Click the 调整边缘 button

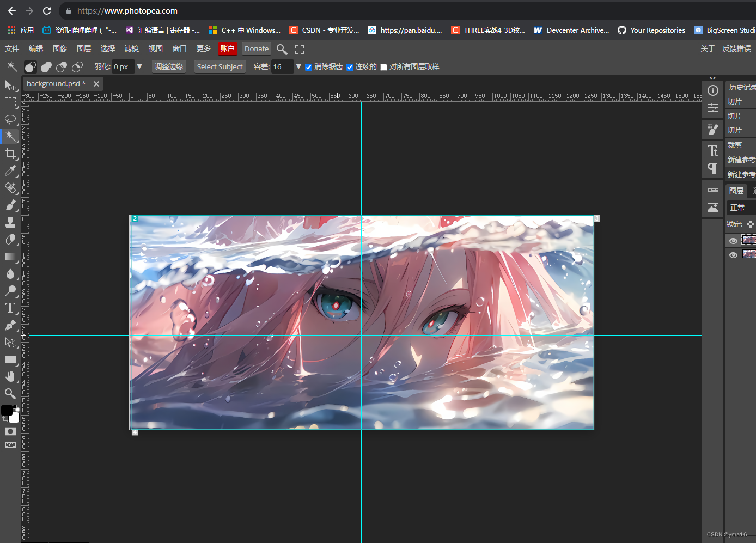(169, 66)
